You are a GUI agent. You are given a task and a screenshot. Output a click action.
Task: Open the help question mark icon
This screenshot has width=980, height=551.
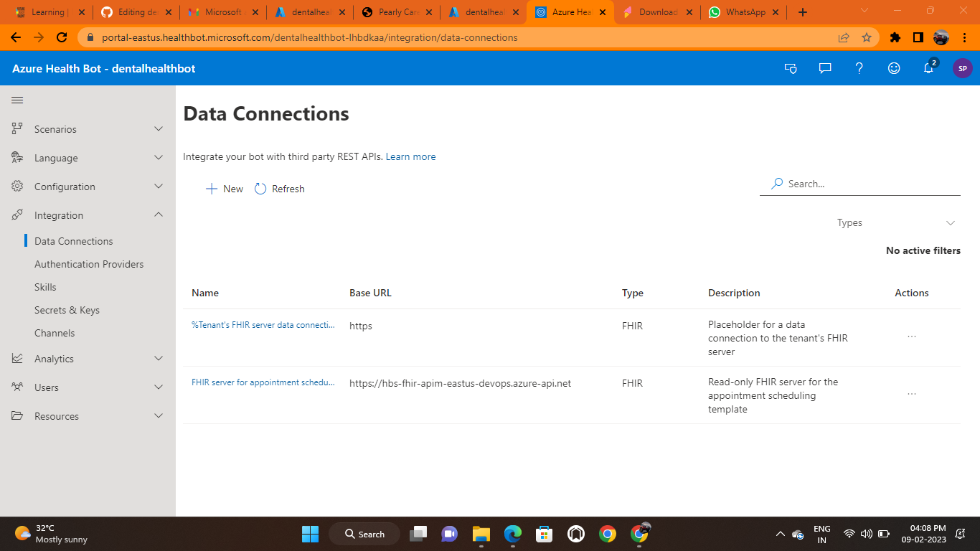pos(859,68)
